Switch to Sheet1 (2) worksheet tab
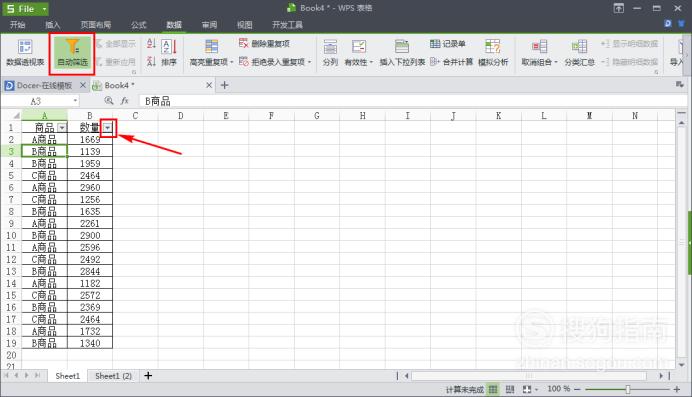The width and height of the screenshot is (692, 397). [113, 376]
